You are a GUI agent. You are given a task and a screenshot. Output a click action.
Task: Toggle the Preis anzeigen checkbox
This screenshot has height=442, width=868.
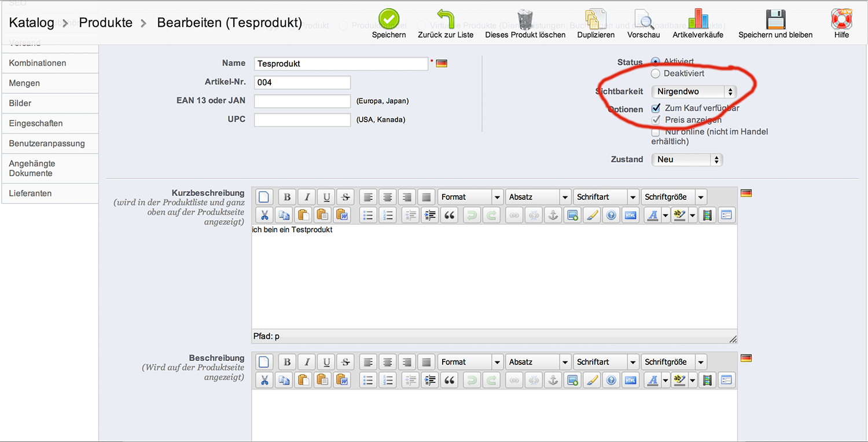pyautogui.click(x=656, y=120)
